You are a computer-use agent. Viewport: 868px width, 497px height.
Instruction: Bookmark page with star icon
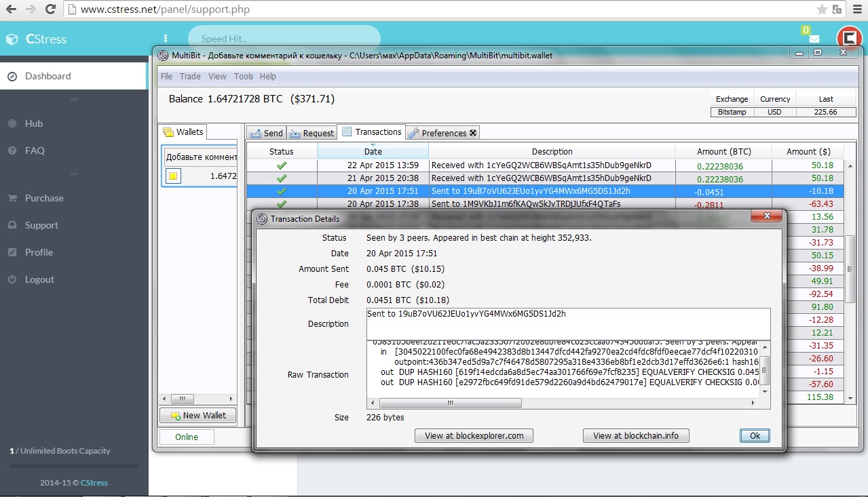pyautogui.click(x=822, y=9)
